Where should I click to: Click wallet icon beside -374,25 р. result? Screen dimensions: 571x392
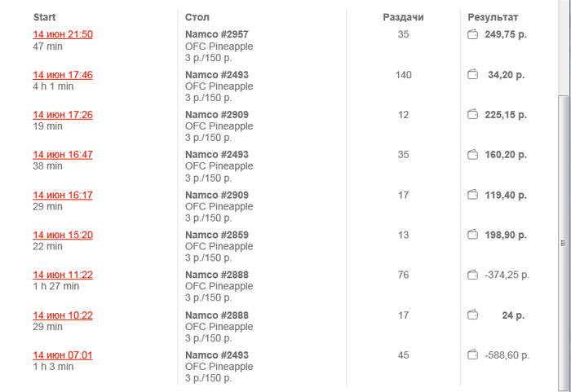472,275
